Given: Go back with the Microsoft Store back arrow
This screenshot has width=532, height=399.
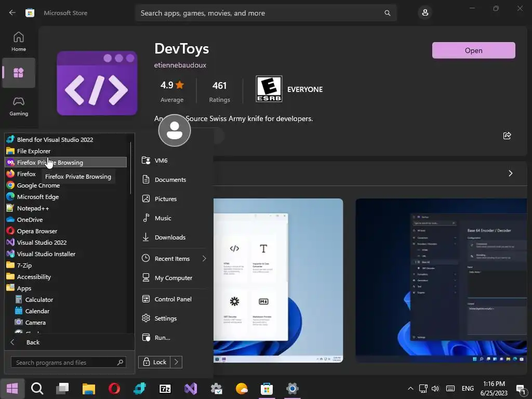Looking at the screenshot, I should click(x=12, y=13).
